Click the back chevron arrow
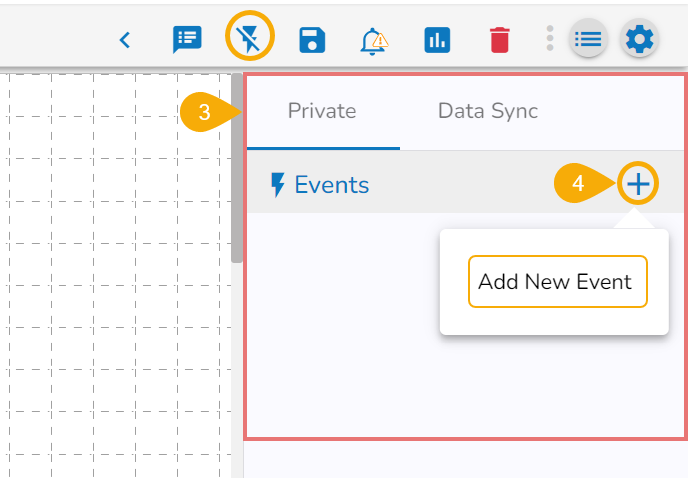 point(125,40)
